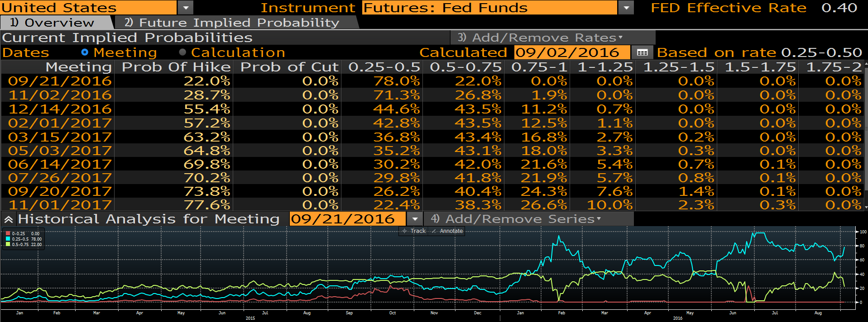Click the Calculated date field 09/02/2016
Image resolution: width=868 pixels, height=322 pixels.
(x=571, y=52)
